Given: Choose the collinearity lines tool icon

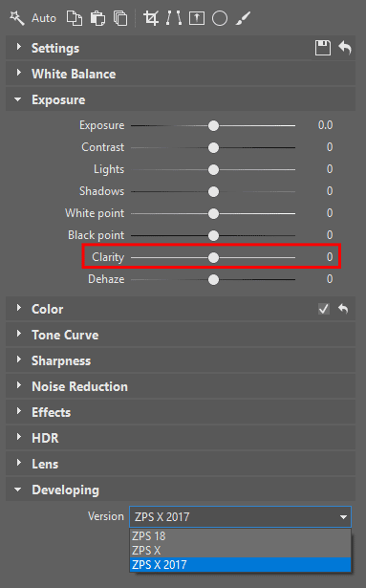Looking at the screenshot, I should [x=174, y=18].
